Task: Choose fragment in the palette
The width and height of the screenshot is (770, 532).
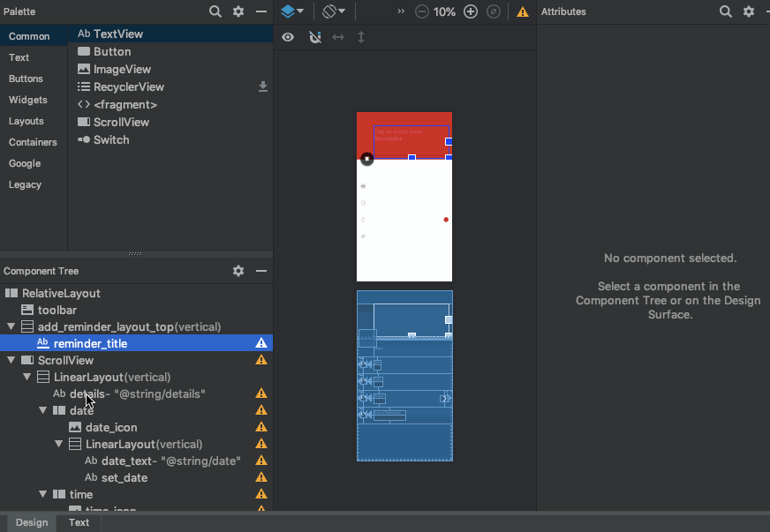Action: click(170, 104)
